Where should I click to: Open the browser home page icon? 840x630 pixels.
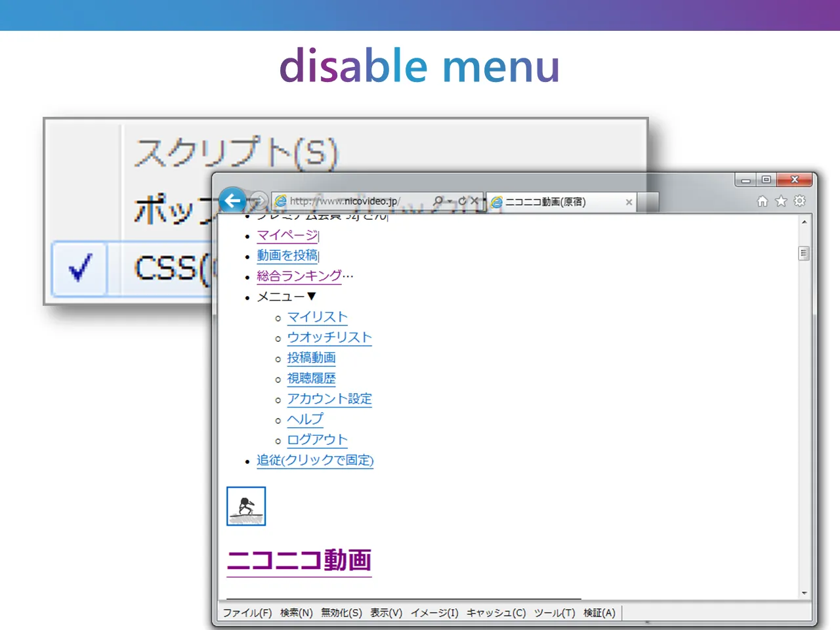point(763,201)
